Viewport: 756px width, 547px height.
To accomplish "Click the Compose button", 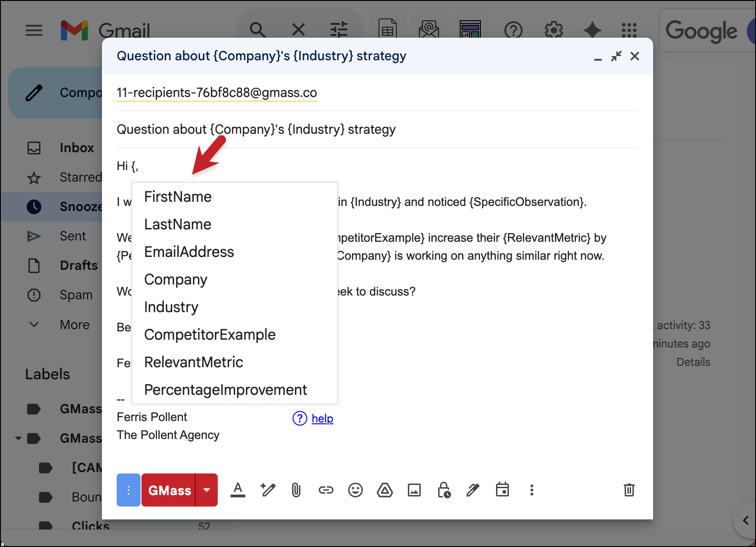I will [x=55, y=93].
